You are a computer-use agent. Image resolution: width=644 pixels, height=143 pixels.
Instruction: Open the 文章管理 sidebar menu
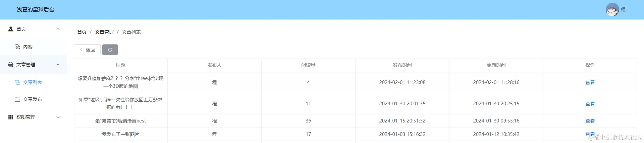34,65
